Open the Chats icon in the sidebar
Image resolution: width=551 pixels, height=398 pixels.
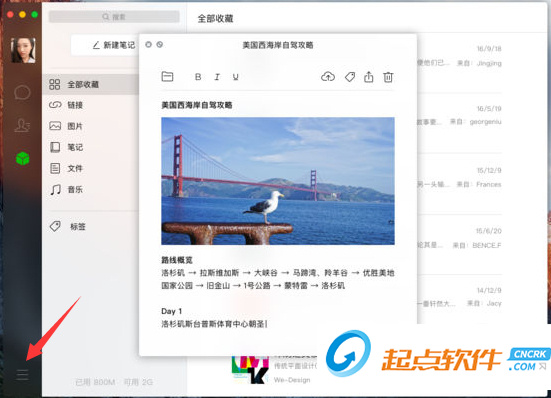pos(22,92)
